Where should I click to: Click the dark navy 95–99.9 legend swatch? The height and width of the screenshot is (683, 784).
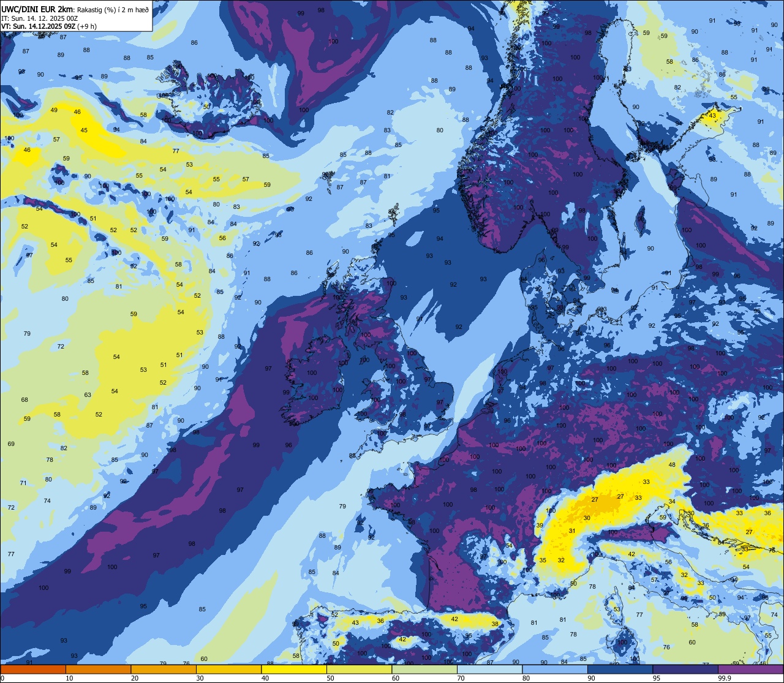point(685,670)
